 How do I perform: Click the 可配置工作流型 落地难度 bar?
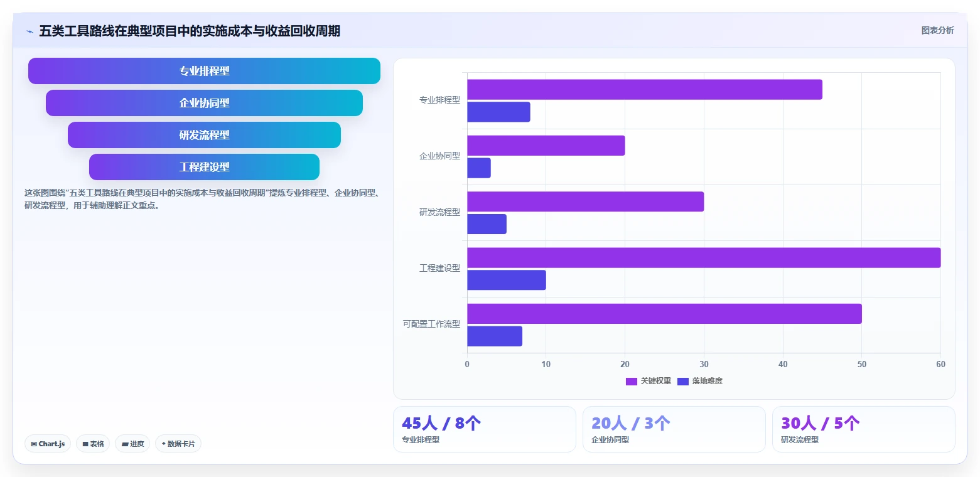tap(495, 336)
